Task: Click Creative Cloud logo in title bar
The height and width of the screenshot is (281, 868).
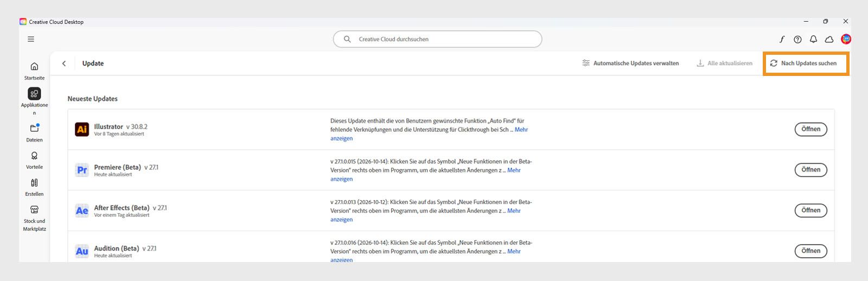Action: [x=23, y=22]
